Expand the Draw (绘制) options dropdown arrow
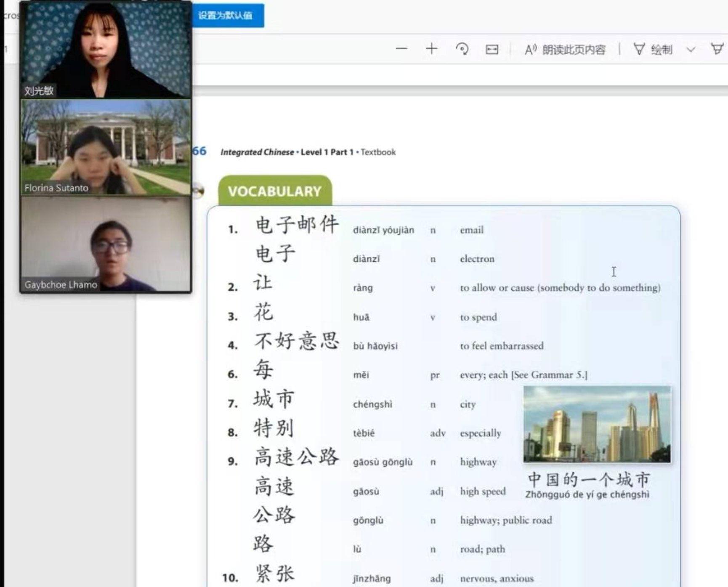Screen dimensions: 728x587 (691, 50)
